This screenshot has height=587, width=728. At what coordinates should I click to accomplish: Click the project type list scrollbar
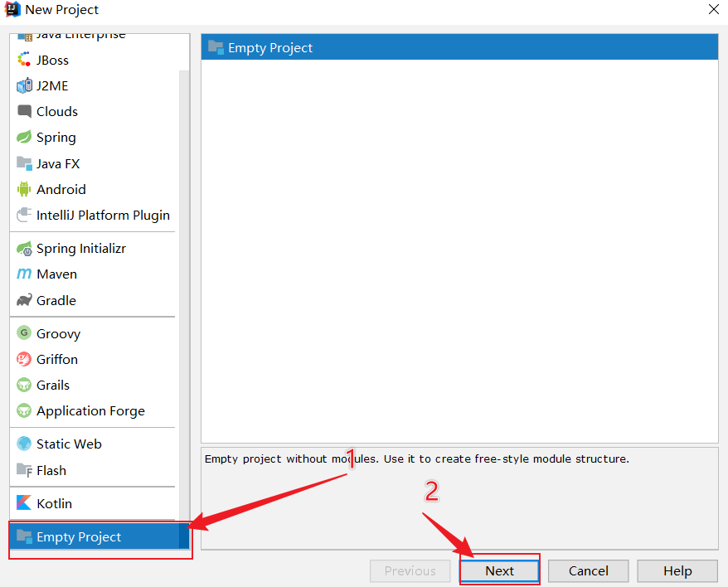(184, 308)
